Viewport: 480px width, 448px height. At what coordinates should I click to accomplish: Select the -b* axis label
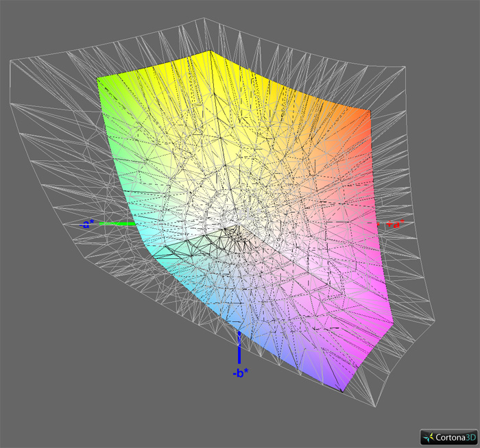[x=239, y=373]
